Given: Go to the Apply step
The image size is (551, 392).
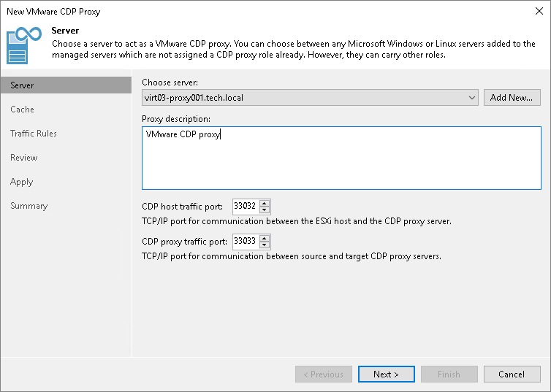Looking at the screenshot, I should (21, 182).
